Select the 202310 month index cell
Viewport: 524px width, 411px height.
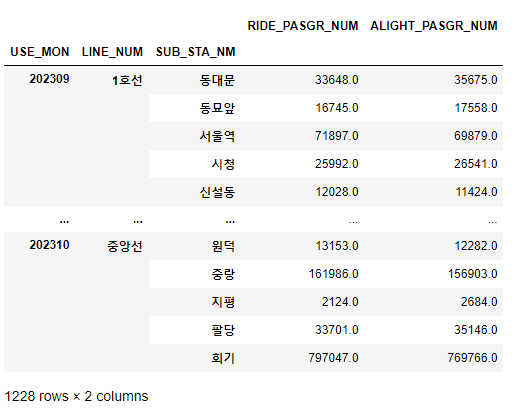(x=49, y=245)
